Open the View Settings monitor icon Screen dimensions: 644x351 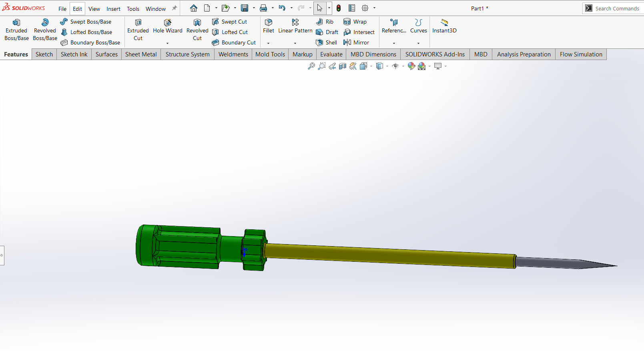(438, 66)
